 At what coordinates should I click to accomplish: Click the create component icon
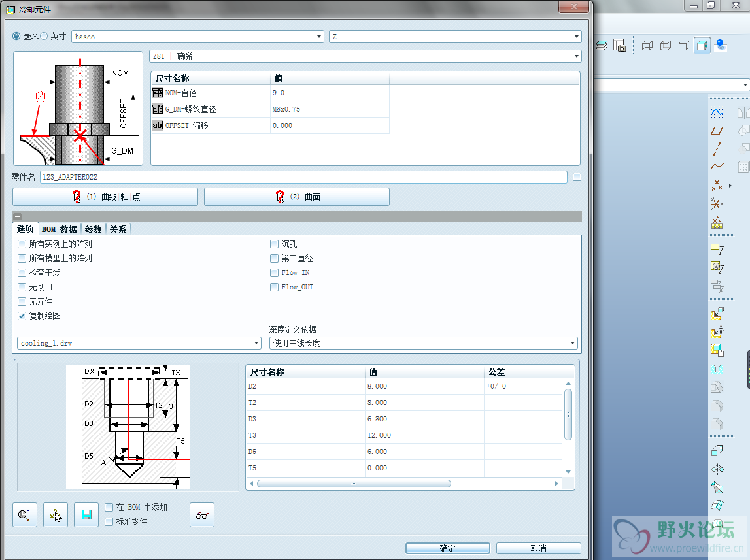[x=717, y=332]
